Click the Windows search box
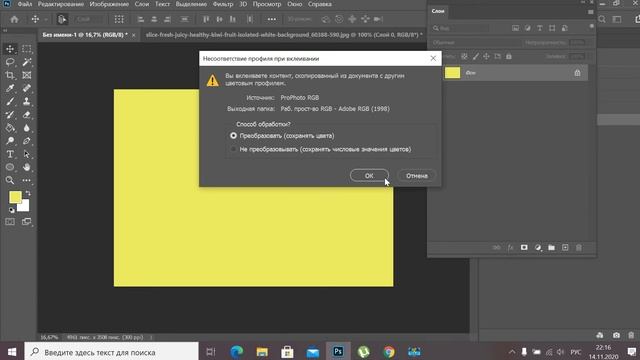 tap(111, 352)
